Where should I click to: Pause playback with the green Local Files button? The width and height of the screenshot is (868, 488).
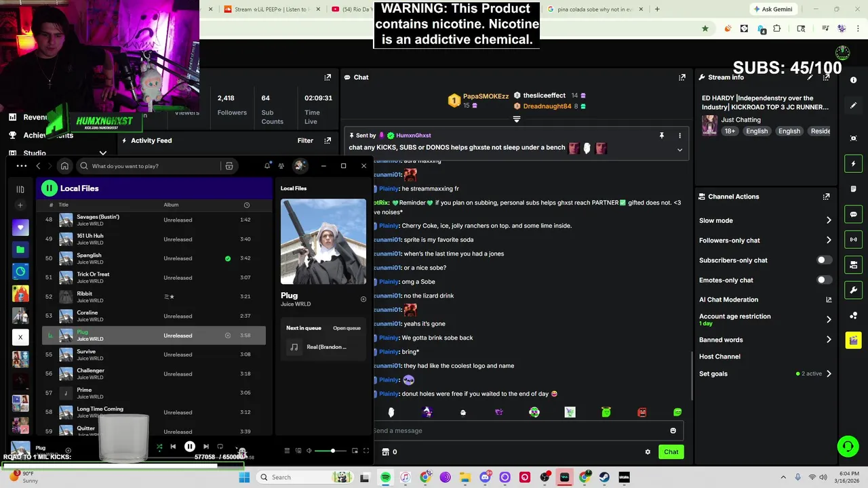click(x=49, y=188)
